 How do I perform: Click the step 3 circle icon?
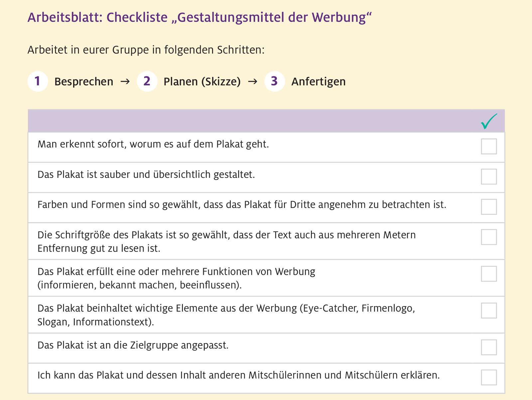pos(274,81)
